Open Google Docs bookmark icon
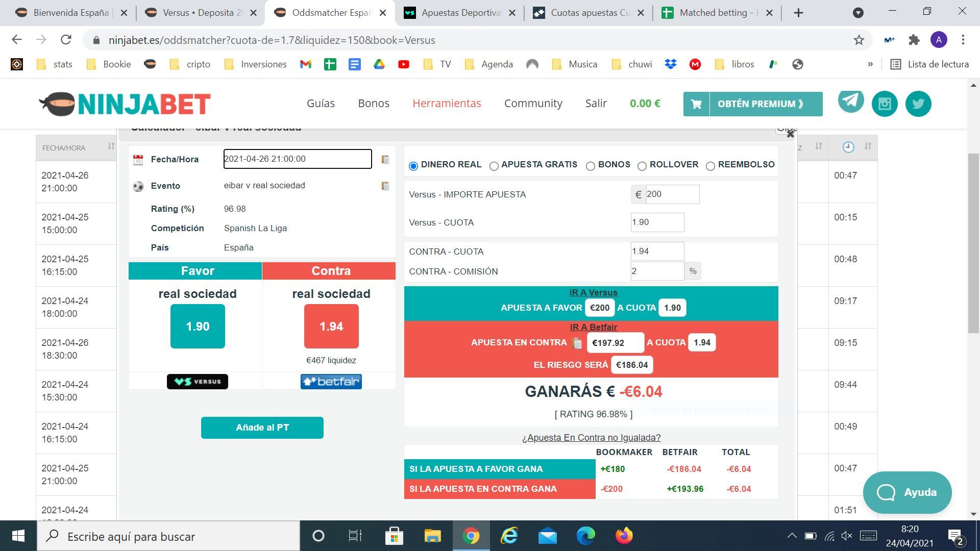This screenshot has width=980, height=551. tap(355, 64)
